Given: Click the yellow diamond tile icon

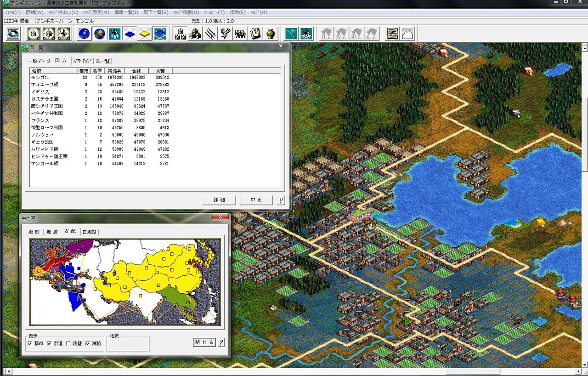Looking at the screenshot, I should (145, 34).
